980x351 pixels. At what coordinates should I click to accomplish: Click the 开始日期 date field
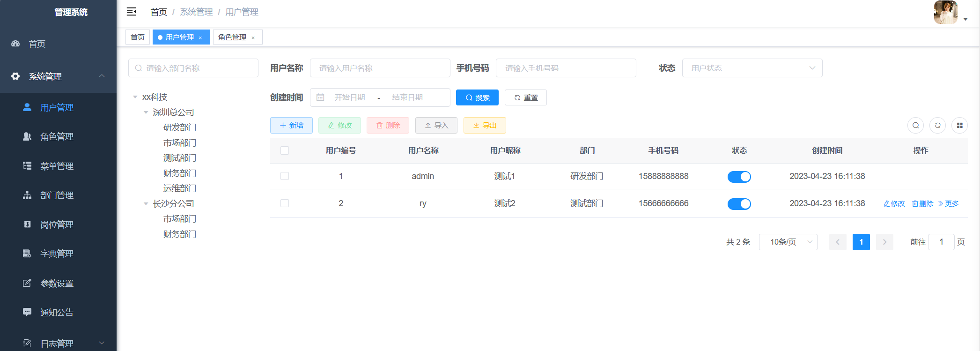tap(350, 97)
